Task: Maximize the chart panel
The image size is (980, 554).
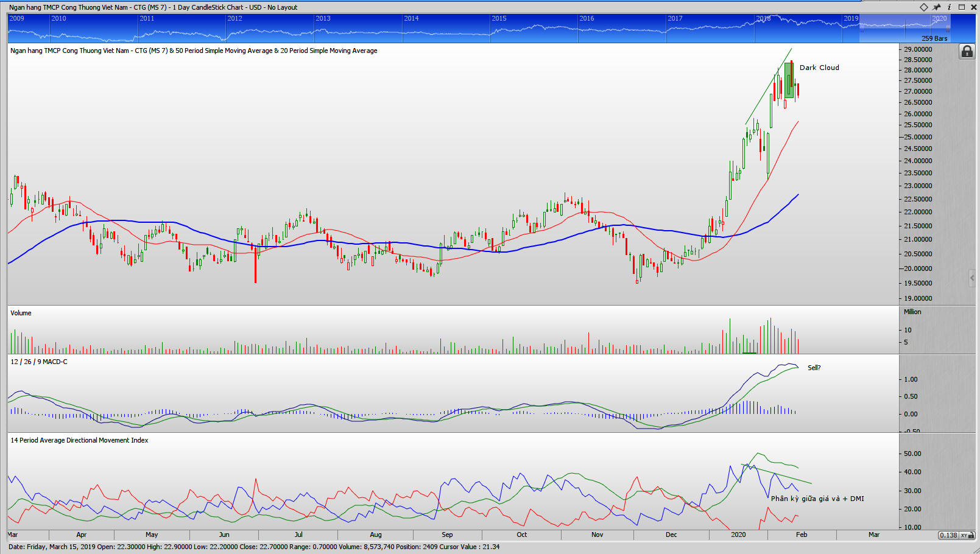Action: coord(962,7)
